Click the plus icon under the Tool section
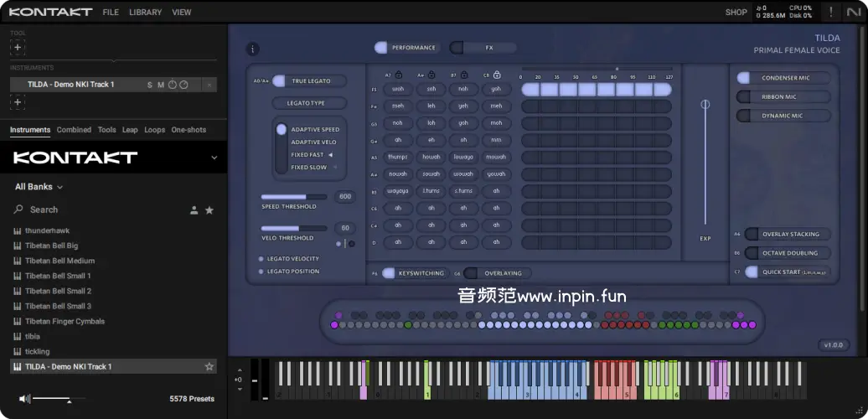This screenshot has width=868, height=419. (18, 48)
